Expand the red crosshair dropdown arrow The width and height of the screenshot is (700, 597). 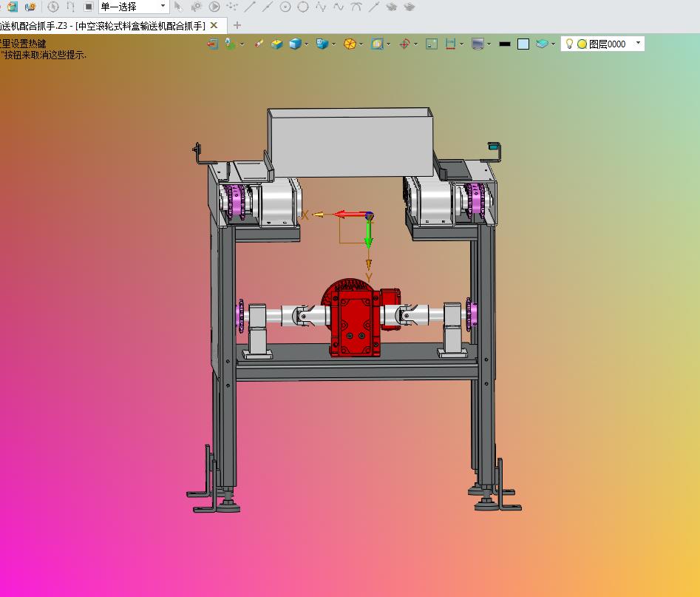click(416, 44)
